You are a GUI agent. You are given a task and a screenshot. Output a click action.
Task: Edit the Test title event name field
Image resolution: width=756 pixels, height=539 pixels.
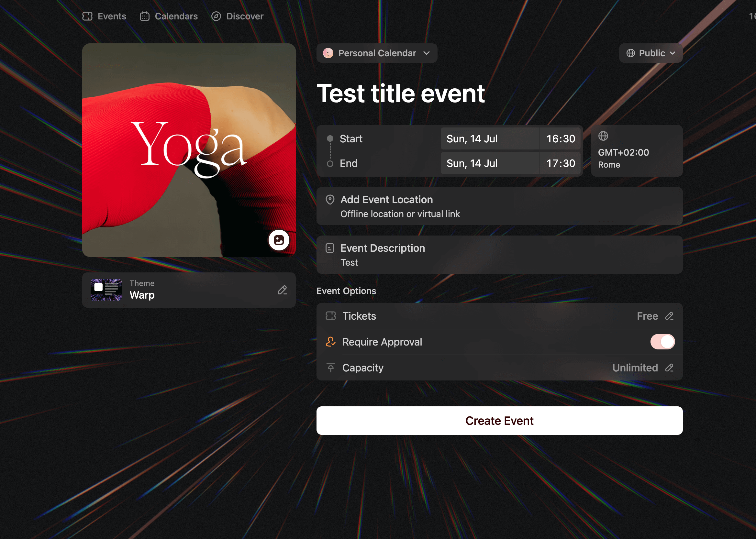coord(400,93)
